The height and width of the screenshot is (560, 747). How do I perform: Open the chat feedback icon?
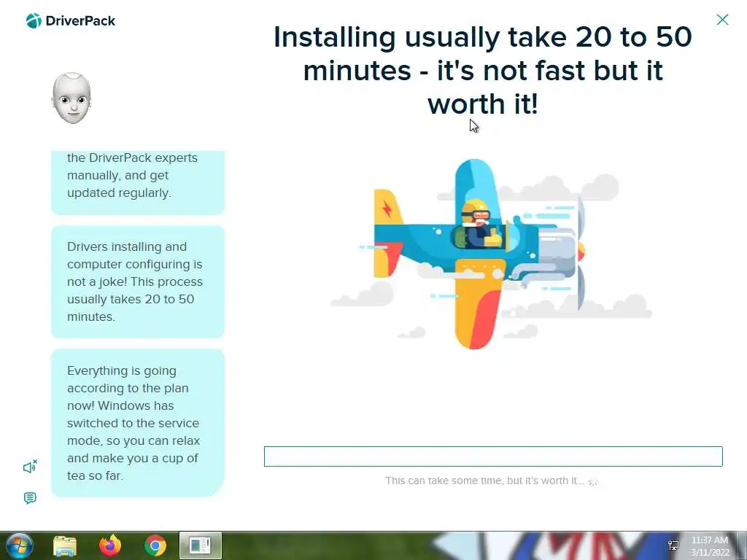click(x=30, y=498)
